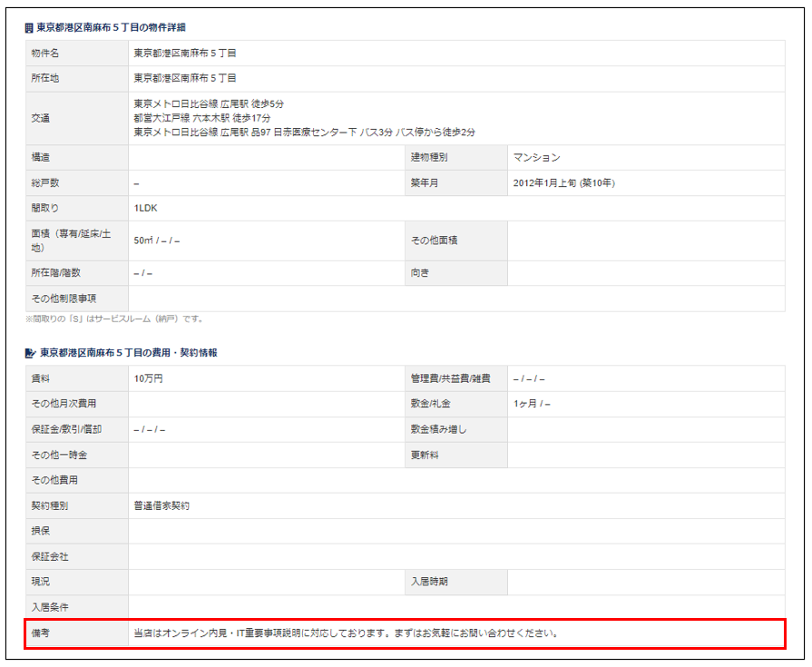Screen dimensions: 812x667
Task: Click the building icon beside 物件詳細 heading
Action: [x=30, y=28]
